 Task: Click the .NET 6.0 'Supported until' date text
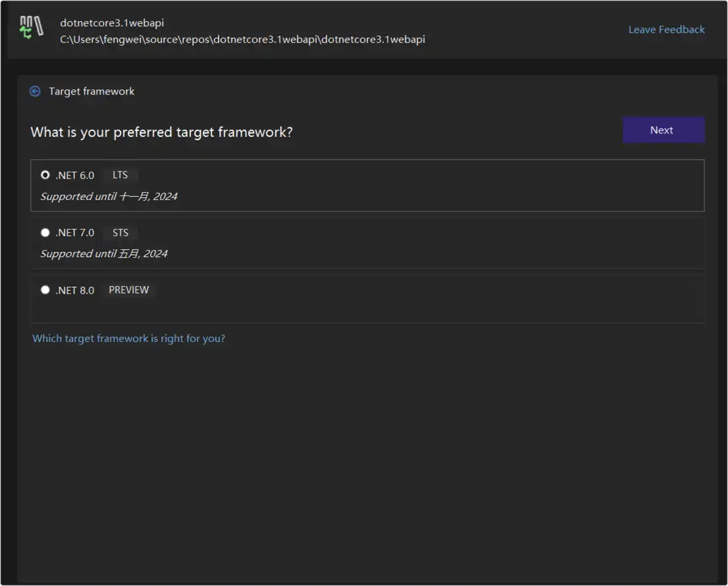coord(109,197)
